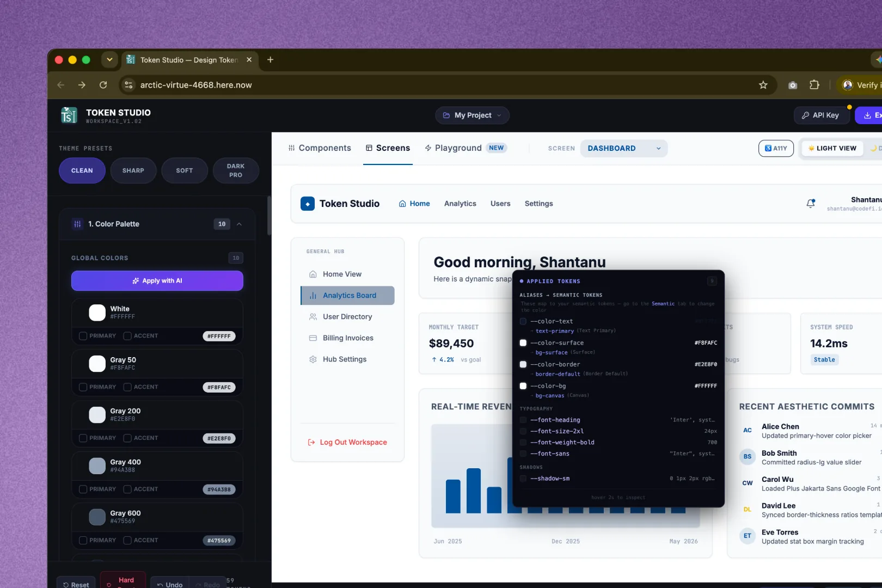Click the Color Palette sliders icon

click(x=77, y=224)
